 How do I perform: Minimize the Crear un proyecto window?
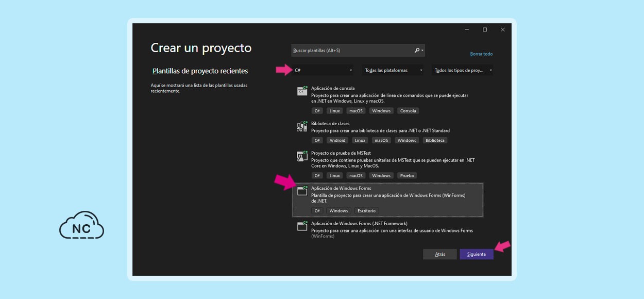click(x=467, y=30)
